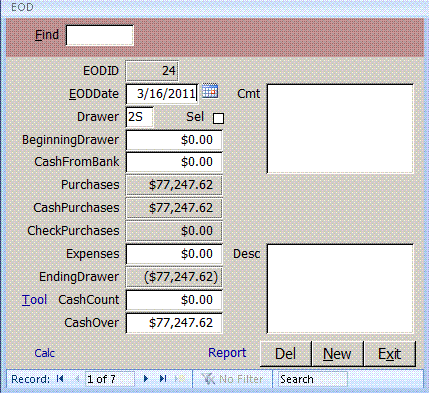Click inside the Desc text box
Screen dimensions: 429x393
(x=340, y=289)
